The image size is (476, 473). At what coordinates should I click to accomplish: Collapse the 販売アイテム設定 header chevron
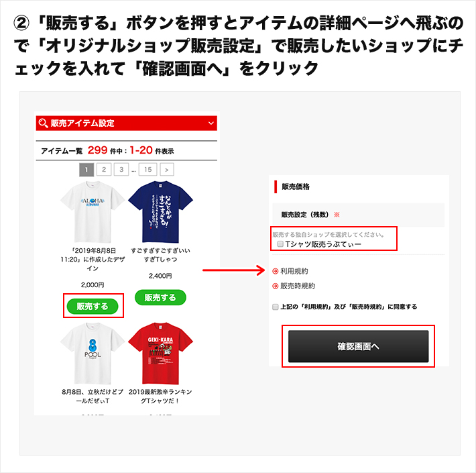coord(211,123)
